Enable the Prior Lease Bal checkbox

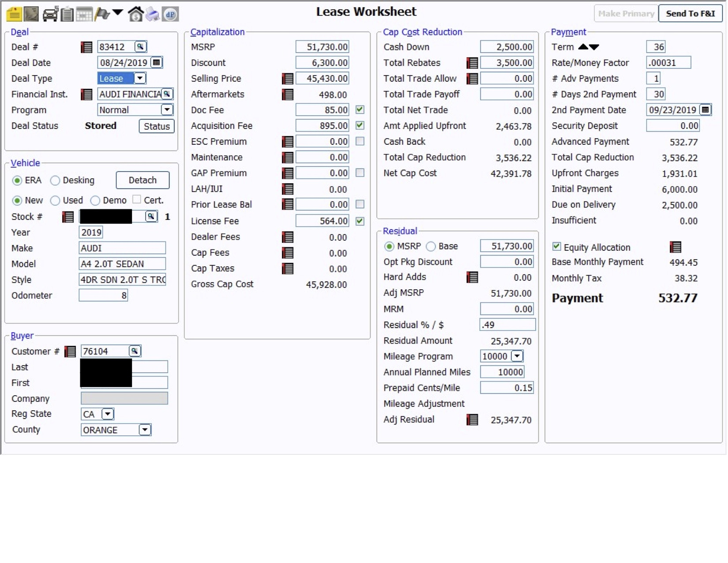pyautogui.click(x=360, y=204)
